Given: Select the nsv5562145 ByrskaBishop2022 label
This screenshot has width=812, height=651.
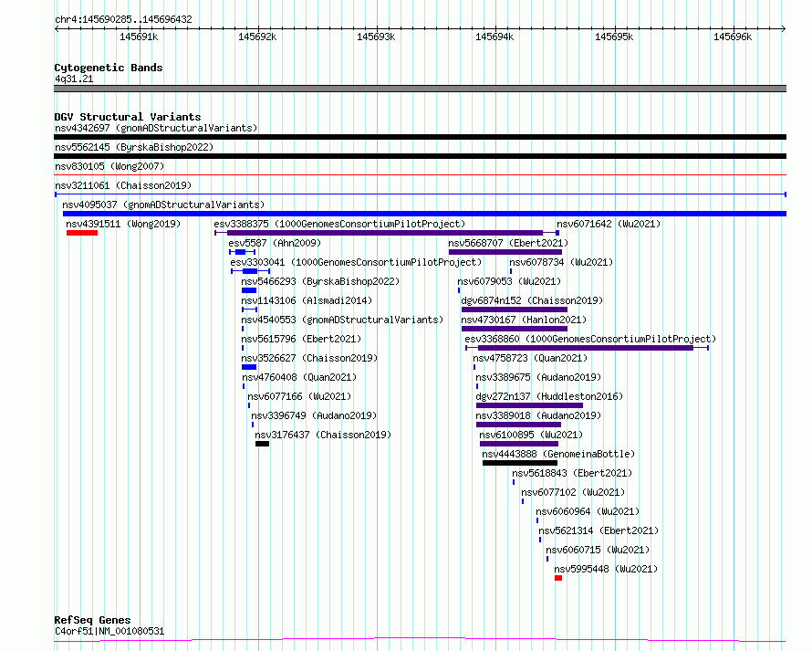Looking at the screenshot, I should click(134, 147).
